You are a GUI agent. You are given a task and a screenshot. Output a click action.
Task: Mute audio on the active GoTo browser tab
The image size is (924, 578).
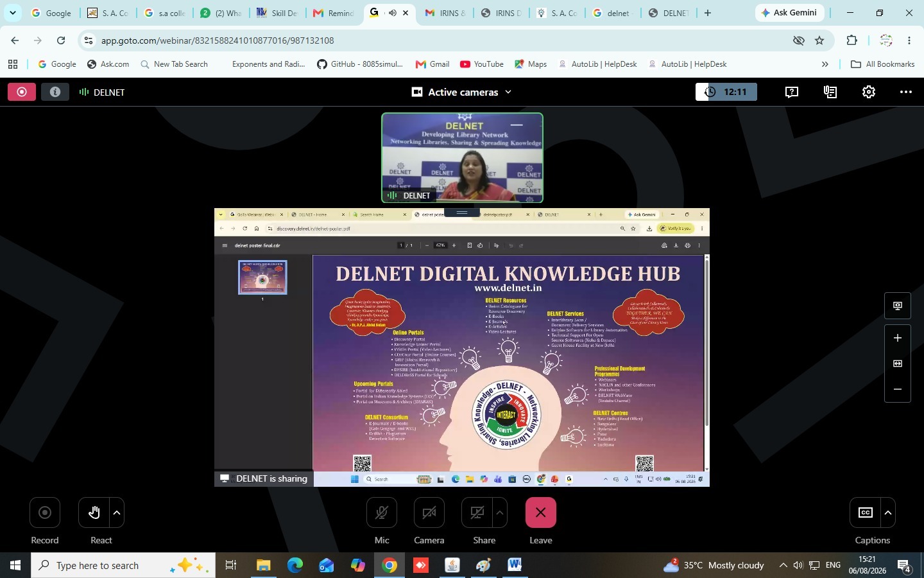pos(393,13)
